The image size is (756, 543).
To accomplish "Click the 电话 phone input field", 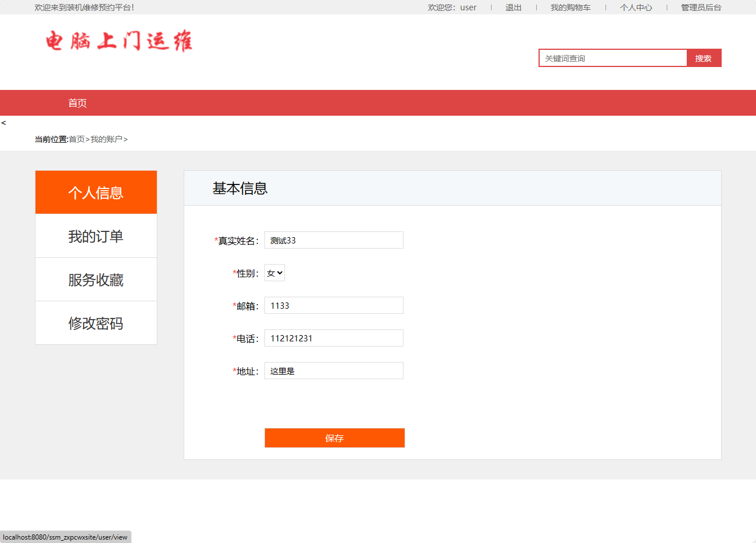I will pos(334,338).
